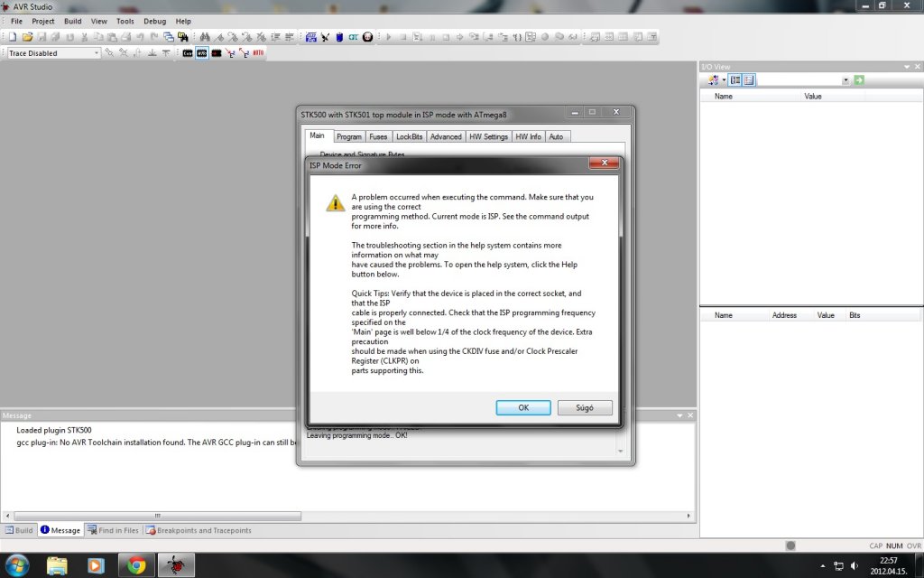Click the blue disassembler window icon
Viewport: 924px width, 578px height.
pyautogui.click(x=311, y=36)
